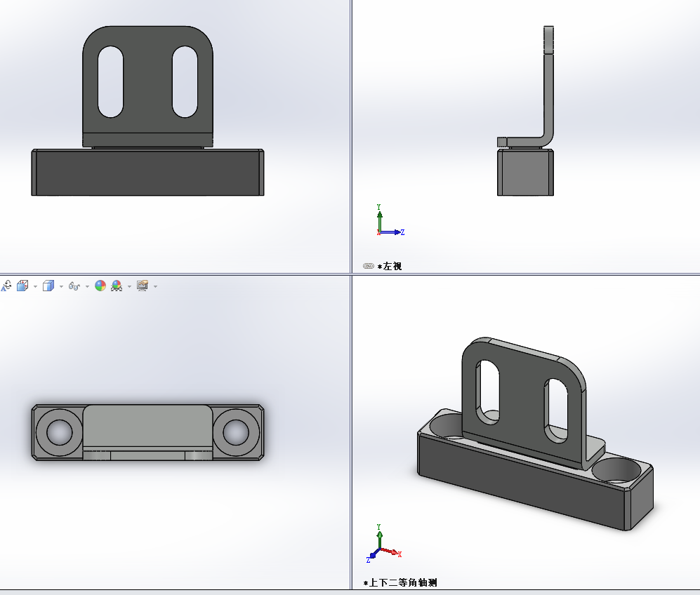Expand the View Orientation dropdown arrow
The width and height of the screenshot is (700, 595).
click(35, 286)
